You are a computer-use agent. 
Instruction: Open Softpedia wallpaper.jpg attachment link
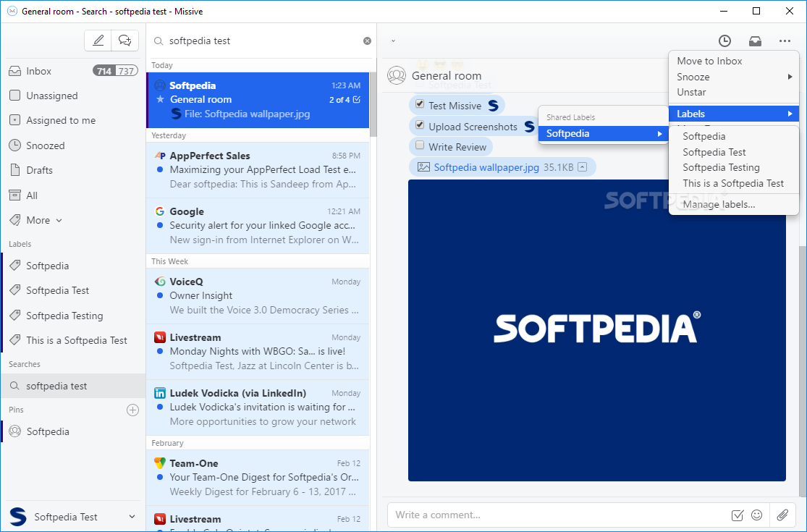pyautogui.click(x=486, y=167)
